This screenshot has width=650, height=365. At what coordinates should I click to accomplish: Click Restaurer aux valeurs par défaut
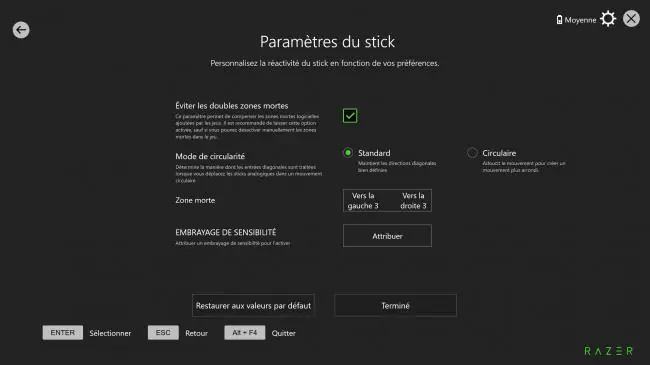point(253,306)
